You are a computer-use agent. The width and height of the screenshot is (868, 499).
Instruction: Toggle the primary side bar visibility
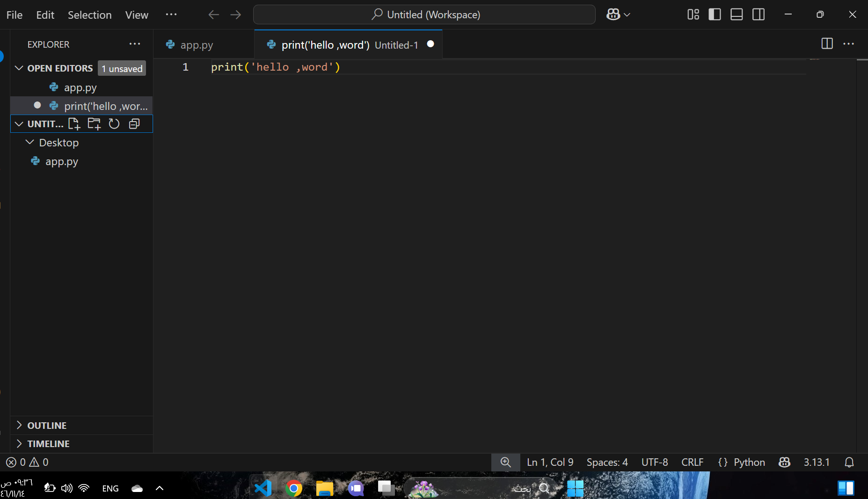click(x=715, y=15)
